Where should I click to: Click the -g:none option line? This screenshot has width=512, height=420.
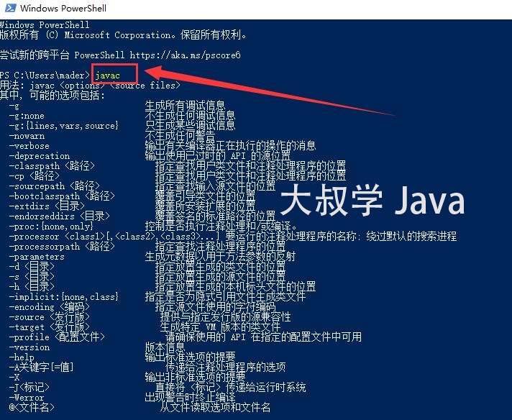(x=27, y=116)
